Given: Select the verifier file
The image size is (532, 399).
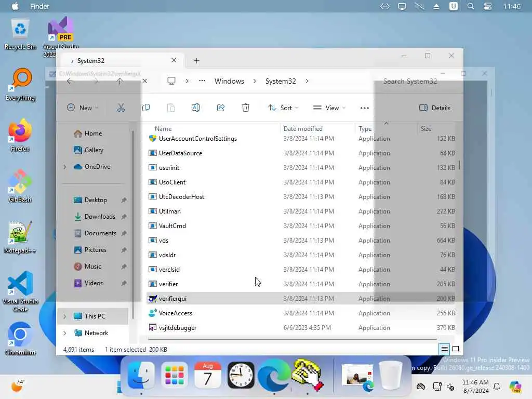Looking at the screenshot, I should (x=301, y=284).
